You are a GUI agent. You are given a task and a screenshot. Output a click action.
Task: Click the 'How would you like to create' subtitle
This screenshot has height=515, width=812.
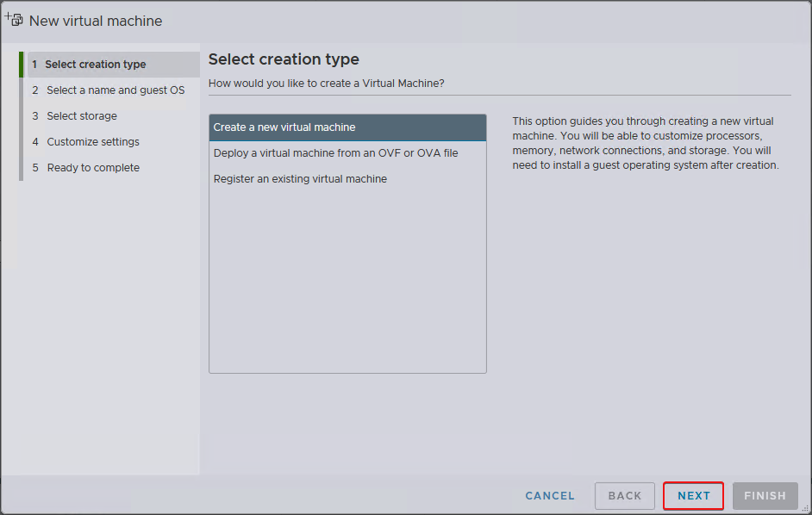[x=326, y=84]
